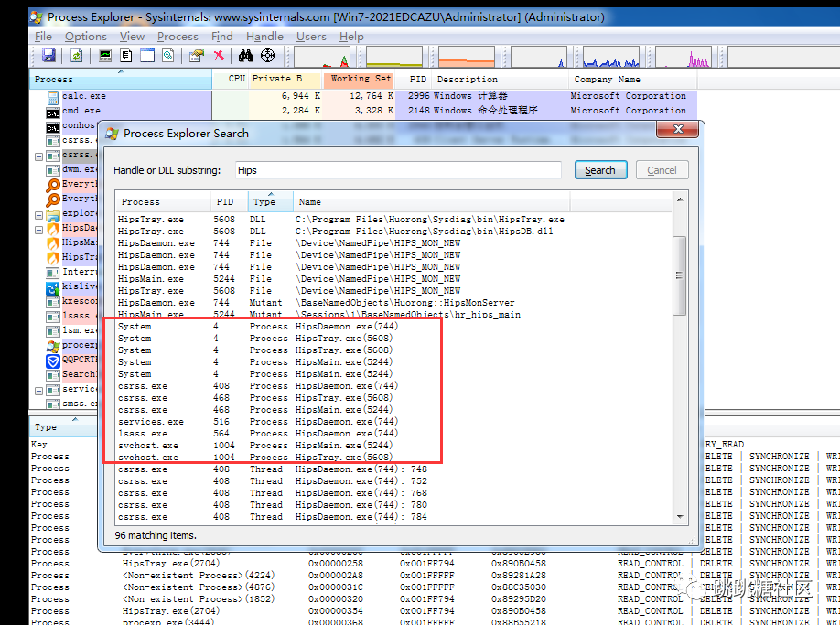Viewport: 840px width, 625px height.
Task: Sort search results by Name column
Action: tap(431, 202)
